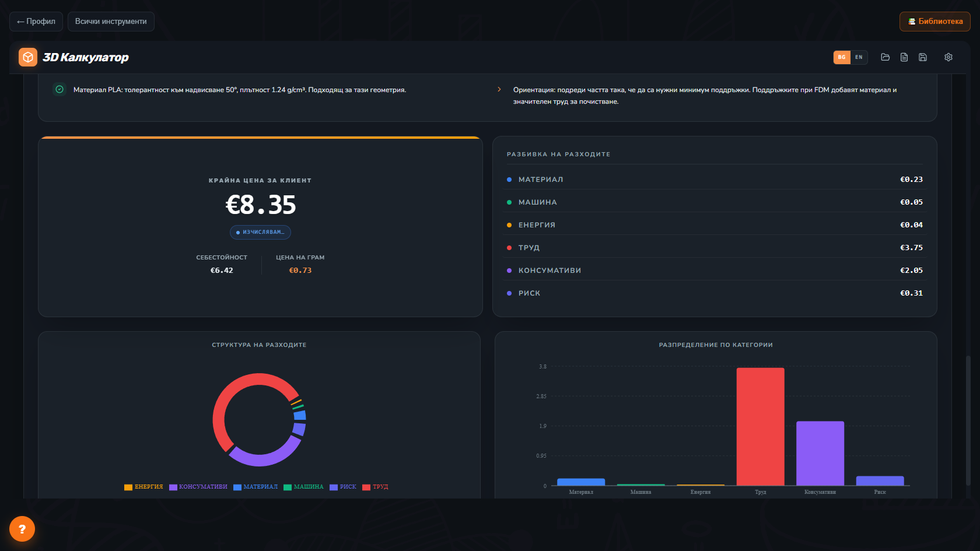Switch language to EN
This screenshot has height=551, width=980.
click(x=859, y=57)
